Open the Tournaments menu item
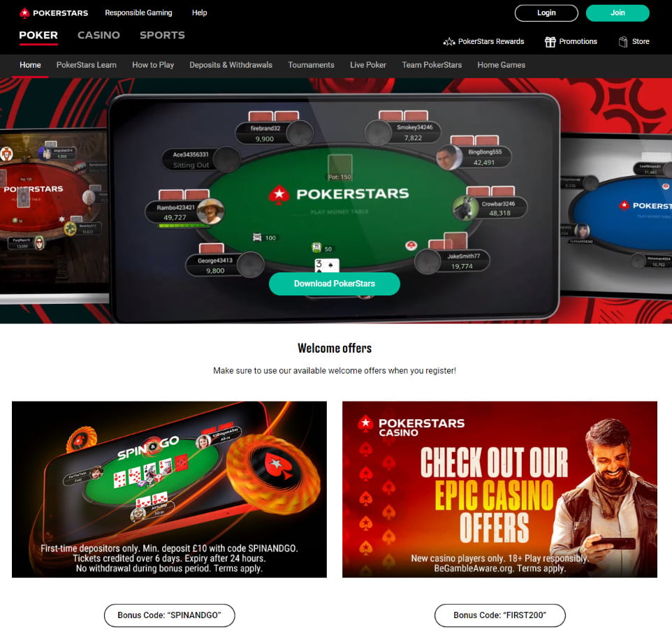Image resolution: width=672 pixels, height=637 pixels. tap(311, 65)
